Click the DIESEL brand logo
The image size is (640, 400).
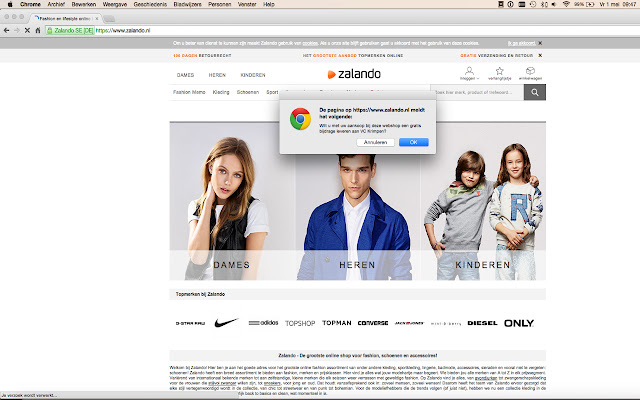point(482,323)
